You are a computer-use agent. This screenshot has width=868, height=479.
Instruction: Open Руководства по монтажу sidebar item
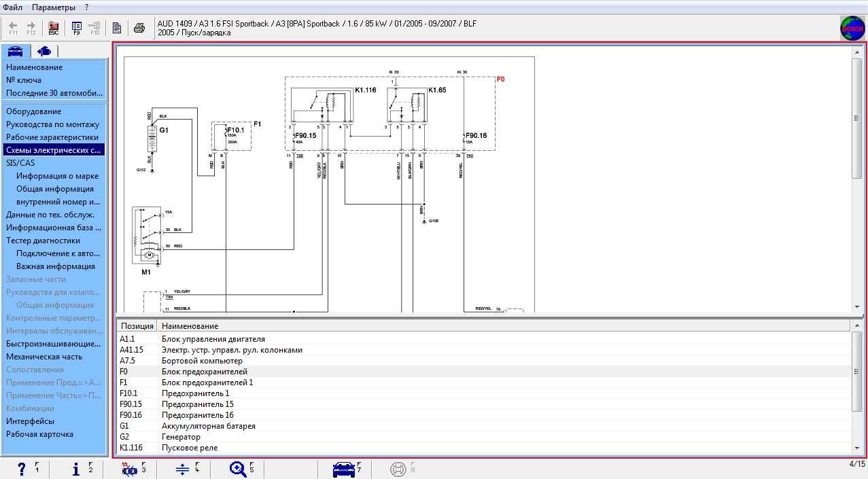pos(54,124)
